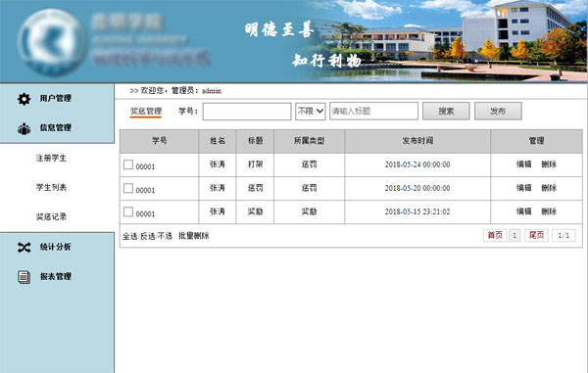The image size is (588, 373).
Task: Tick the checkbox in the 2018-05-20 row
Action: (128, 188)
